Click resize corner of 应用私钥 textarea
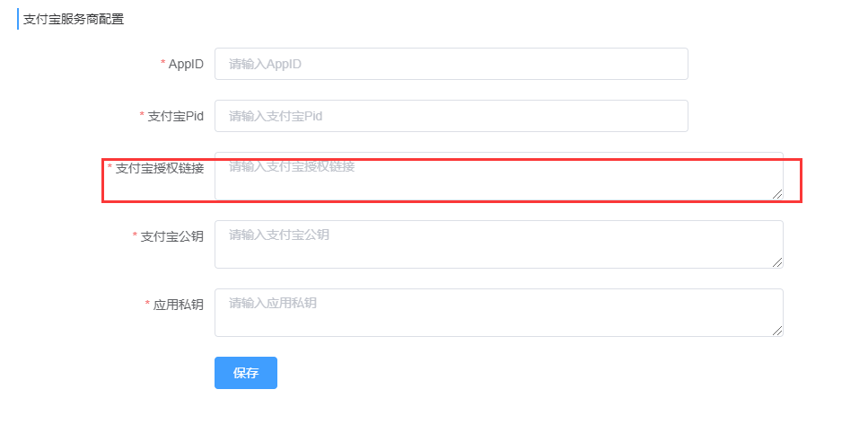This screenshot has height=425, width=868. click(x=776, y=330)
